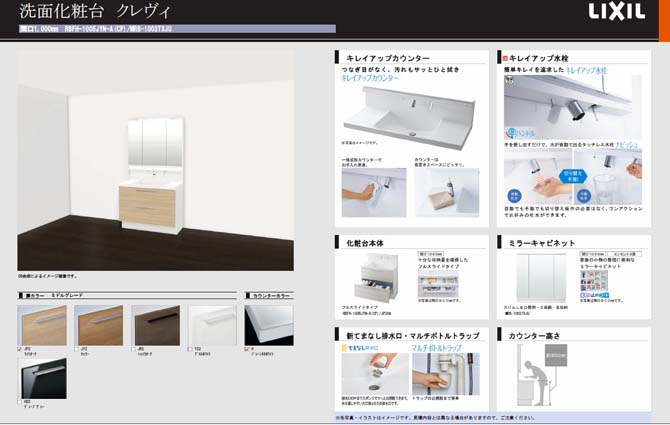Click the キレイアップカウンター section heading

click(x=388, y=58)
